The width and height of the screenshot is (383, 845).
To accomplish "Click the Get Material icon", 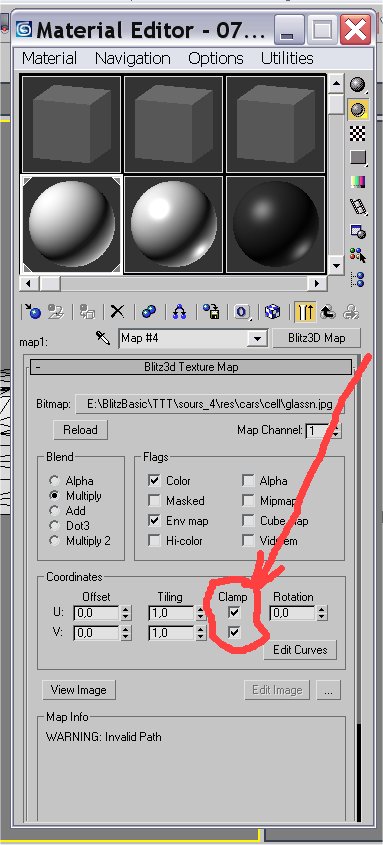I will click(x=33, y=311).
